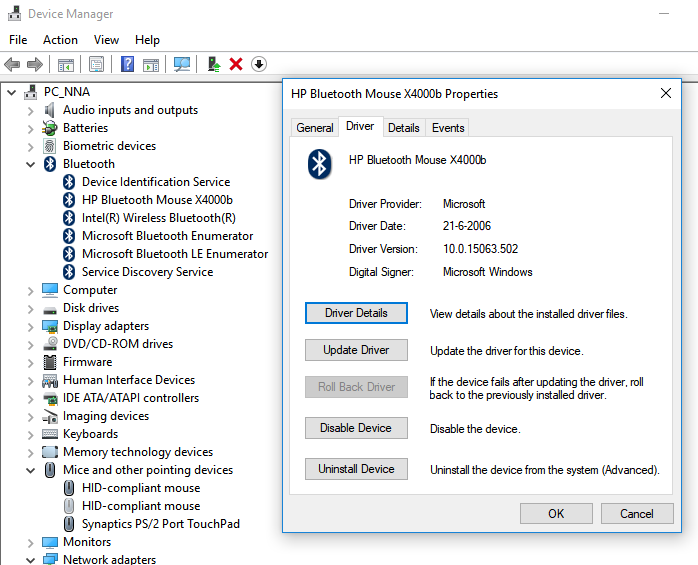Click the Driver Date value 21-6-2006
The height and width of the screenshot is (565, 698).
[467, 226]
